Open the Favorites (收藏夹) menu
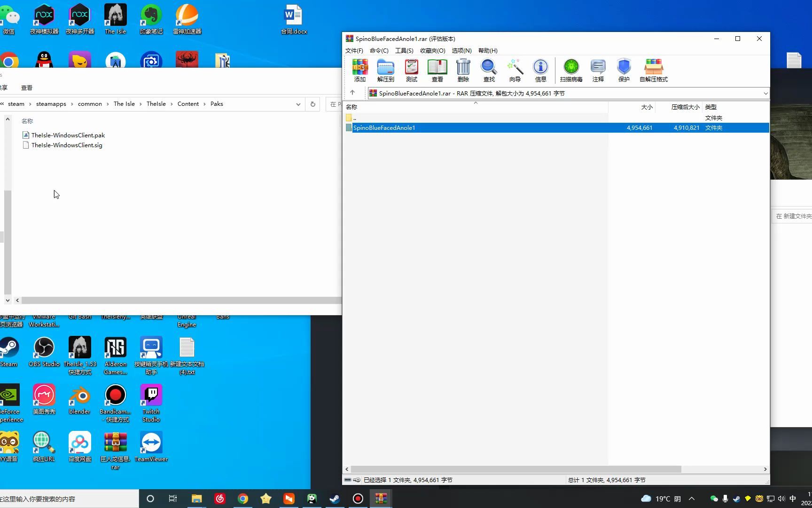This screenshot has width=812, height=508. (432, 50)
